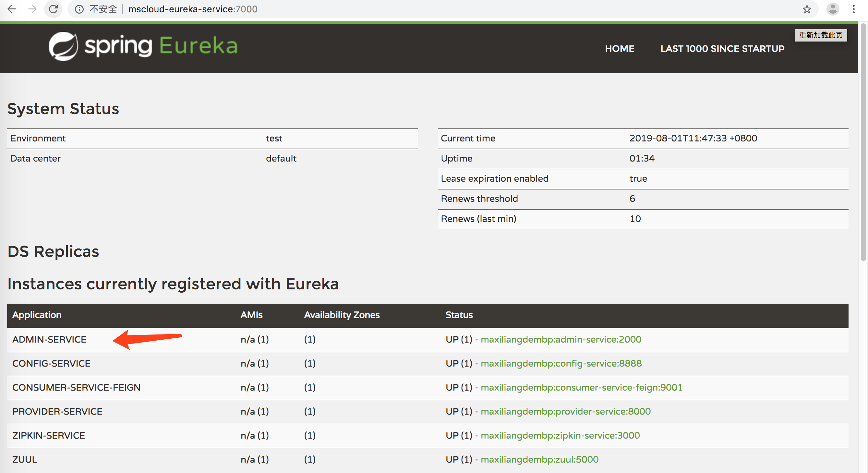Click the ADMIN-SERVICE application cell
This screenshot has height=473, width=868.
[x=49, y=339]
